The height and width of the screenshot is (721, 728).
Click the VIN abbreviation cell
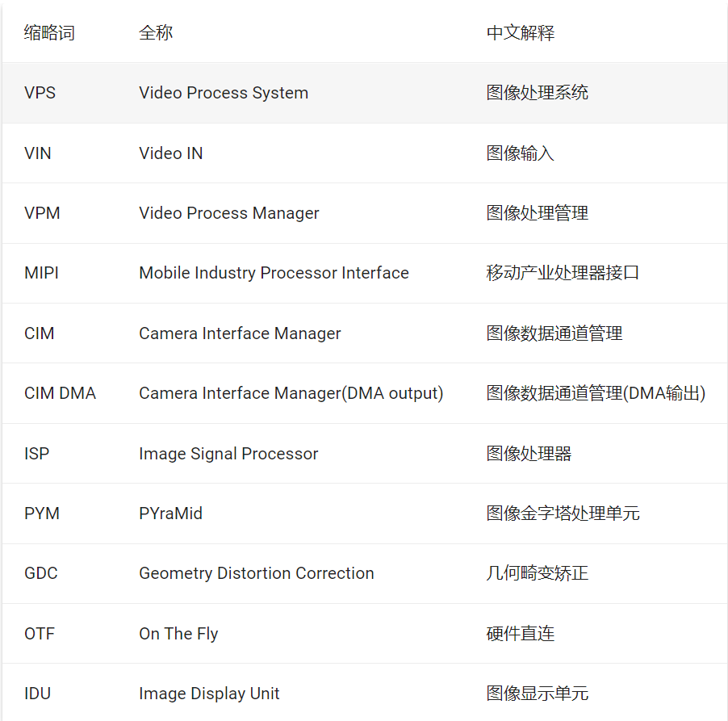38,153
